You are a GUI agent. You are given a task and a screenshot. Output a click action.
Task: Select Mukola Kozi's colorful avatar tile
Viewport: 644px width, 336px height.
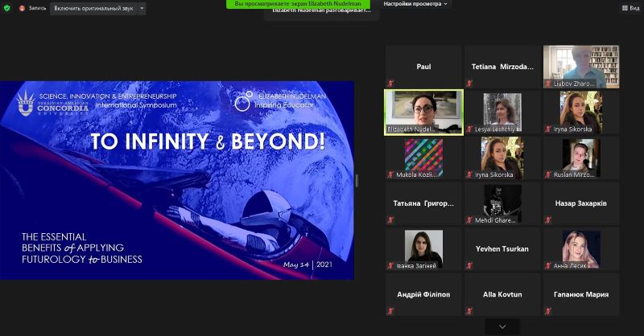[x=423, y=158]
